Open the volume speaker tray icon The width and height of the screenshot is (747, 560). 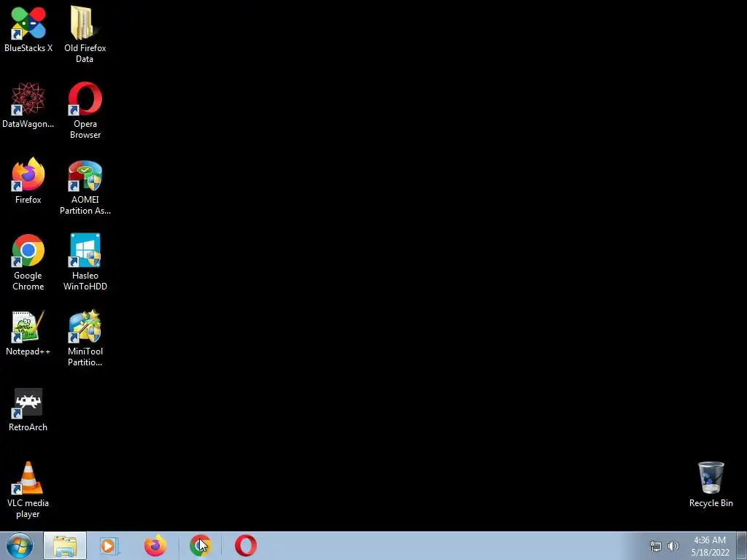click(673, 546)
